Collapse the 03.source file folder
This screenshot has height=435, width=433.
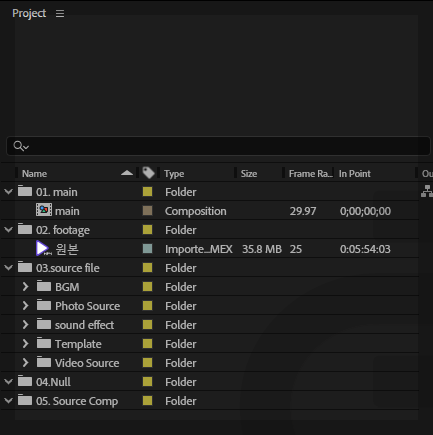pos(8,268)
